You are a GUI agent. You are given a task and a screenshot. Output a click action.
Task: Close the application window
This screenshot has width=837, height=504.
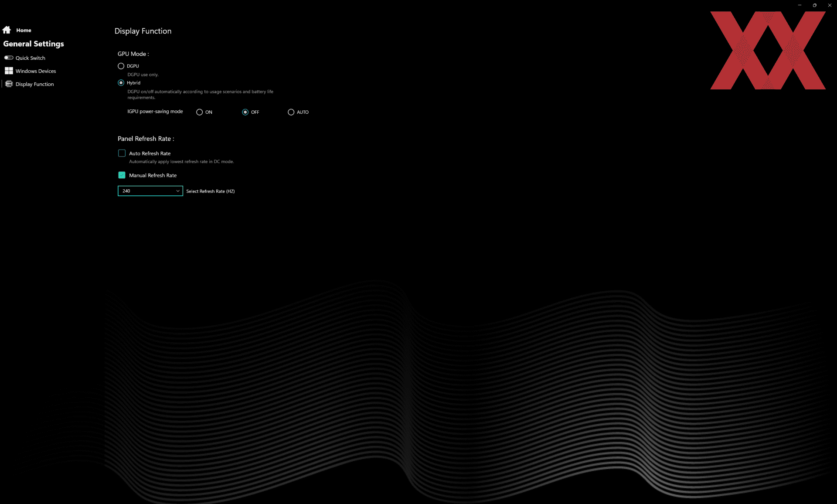click(830, 5)
